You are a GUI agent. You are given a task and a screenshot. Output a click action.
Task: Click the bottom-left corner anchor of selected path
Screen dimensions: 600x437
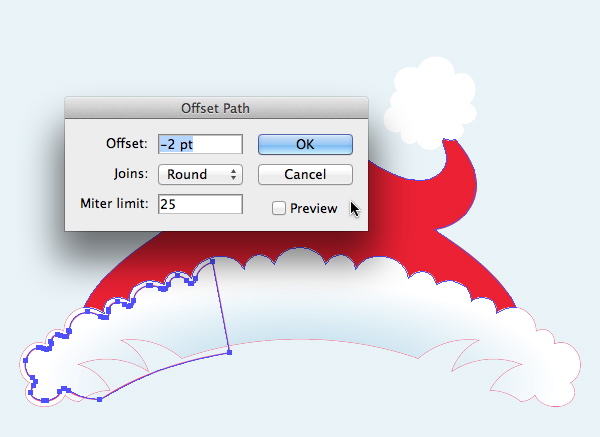pos(99,399)
